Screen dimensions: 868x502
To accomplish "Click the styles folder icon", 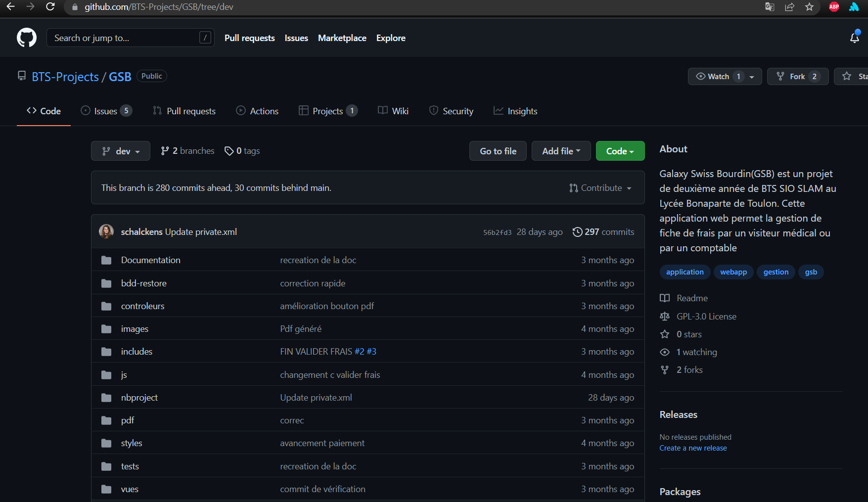I will [106, 443].
